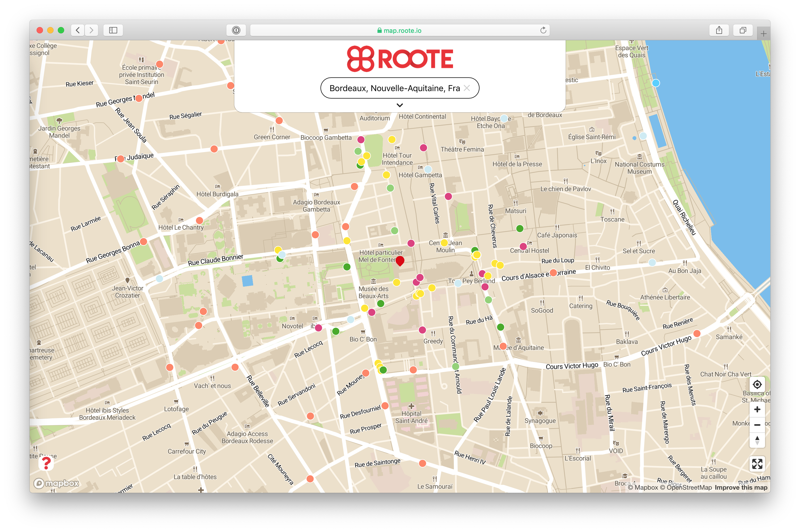
Task: Select the blue marker on the river
Action: pos(656,83)
